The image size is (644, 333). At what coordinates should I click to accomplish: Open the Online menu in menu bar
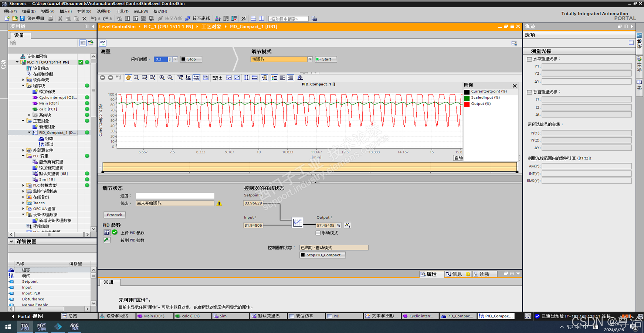(84, 11)
